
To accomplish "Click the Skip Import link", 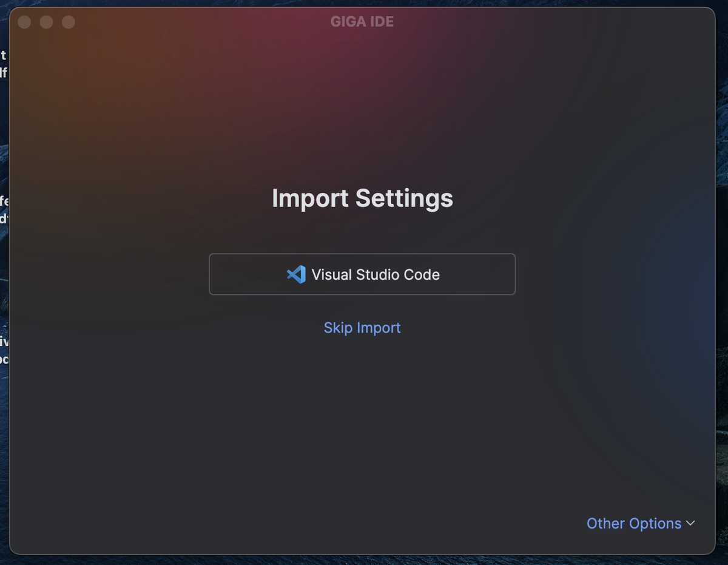I will click(362, 328).
